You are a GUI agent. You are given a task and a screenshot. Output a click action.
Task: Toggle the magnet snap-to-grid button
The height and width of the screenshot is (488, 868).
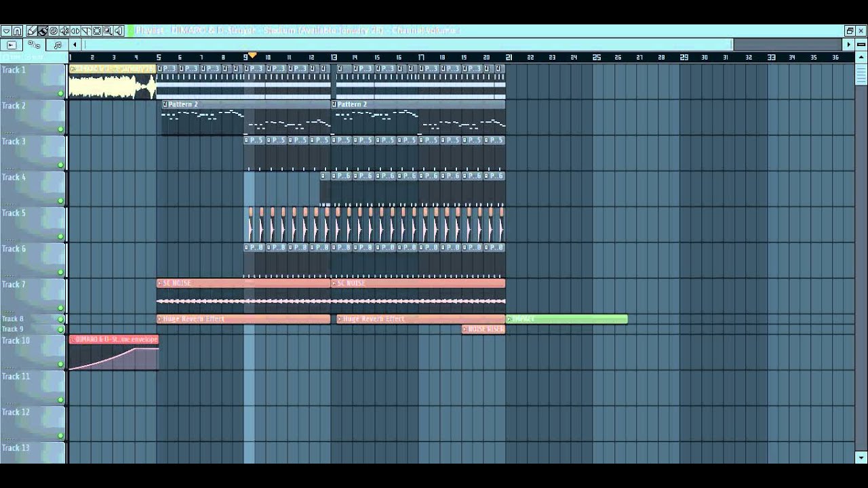(x=17, y=31)
